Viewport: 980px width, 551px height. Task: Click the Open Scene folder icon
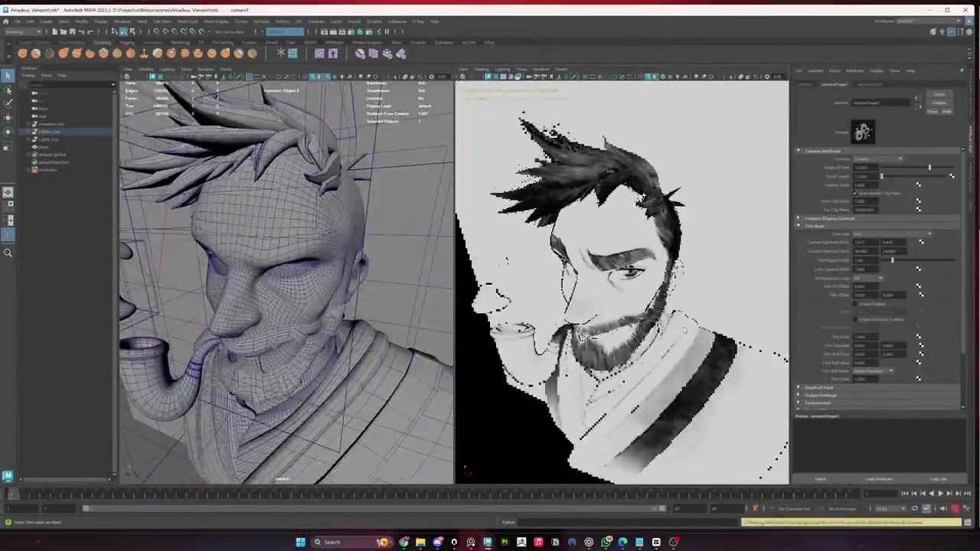coord(64,31)
